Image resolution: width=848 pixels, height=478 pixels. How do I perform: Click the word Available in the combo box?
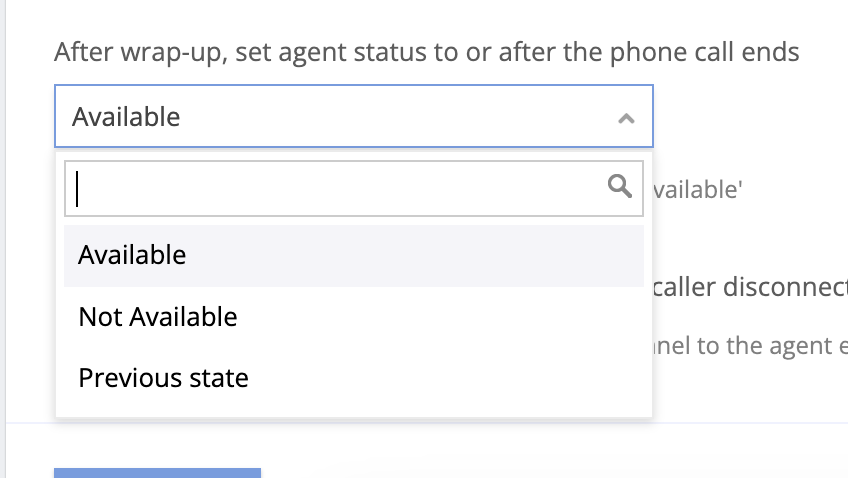[x=127, y=117]
